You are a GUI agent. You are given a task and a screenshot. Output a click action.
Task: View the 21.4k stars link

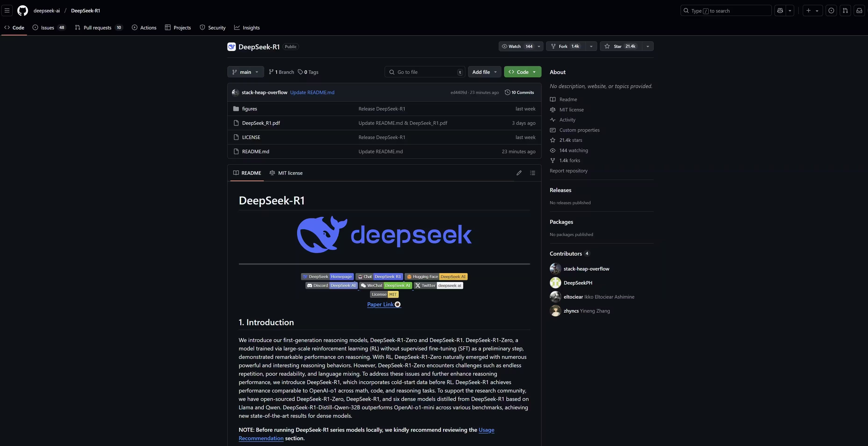click(x=566, y=140)
